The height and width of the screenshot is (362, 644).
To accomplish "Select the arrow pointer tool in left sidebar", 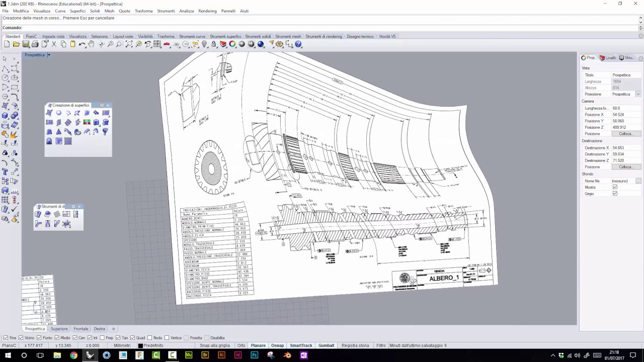I will point(5,59).
